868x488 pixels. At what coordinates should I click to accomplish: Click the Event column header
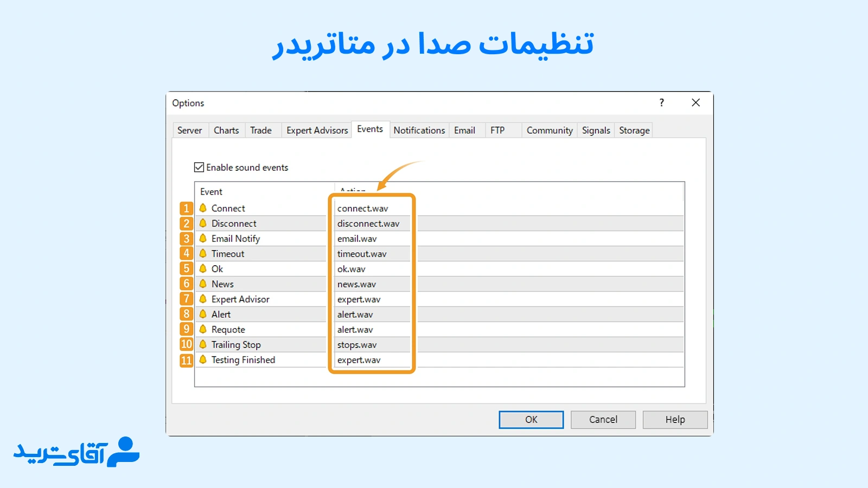212,191
